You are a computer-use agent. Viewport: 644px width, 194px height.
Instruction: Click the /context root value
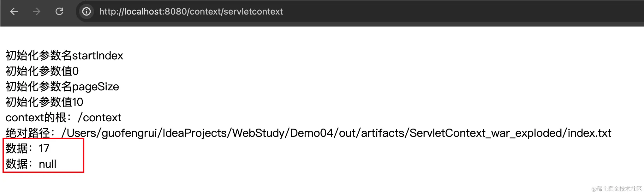click(x=100, y=118)
